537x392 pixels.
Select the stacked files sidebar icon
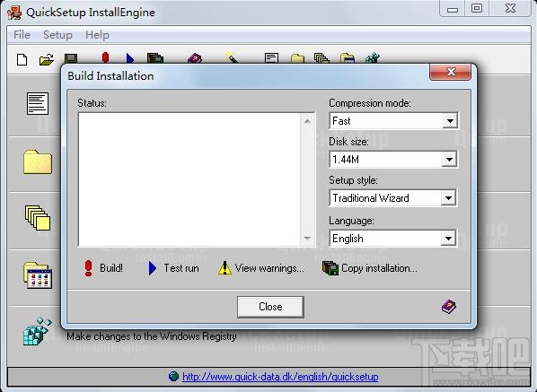pyautogui.click(x=38, y=218)
